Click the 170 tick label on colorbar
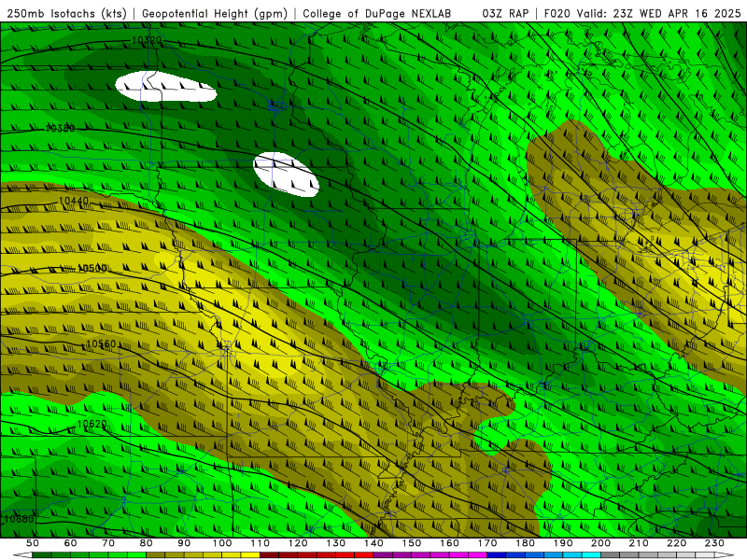The image size is (747, 560). (487, 543)
